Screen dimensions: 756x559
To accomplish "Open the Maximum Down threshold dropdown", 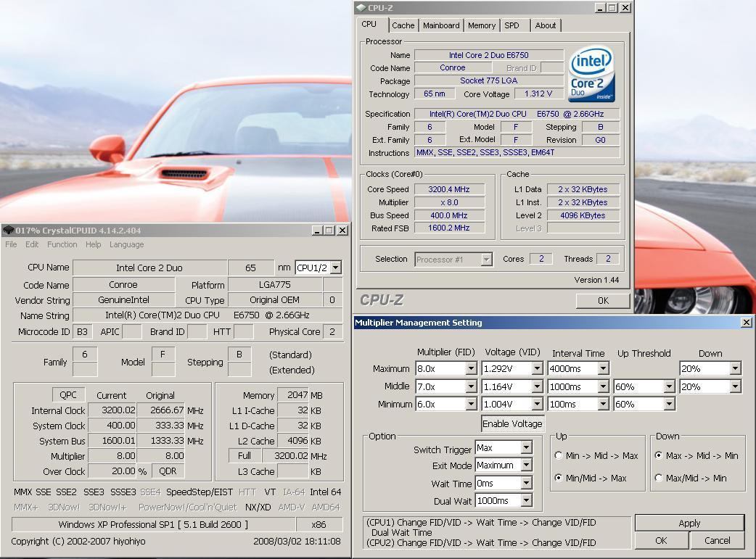I will click(x=735, y=368).
